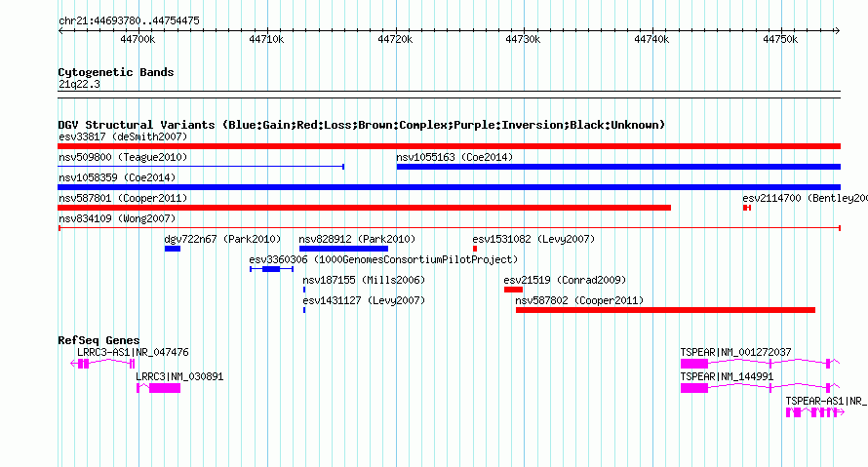This screenshot has height=467, width=868.
Task: Click the esv1531082 (Levy2007) label
Action: coord(533,239)
